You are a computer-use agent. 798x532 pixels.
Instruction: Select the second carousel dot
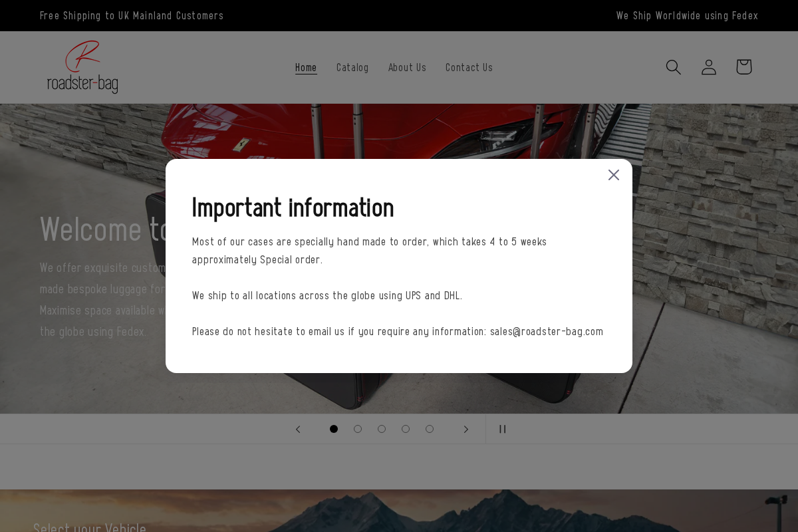point(358,429)
